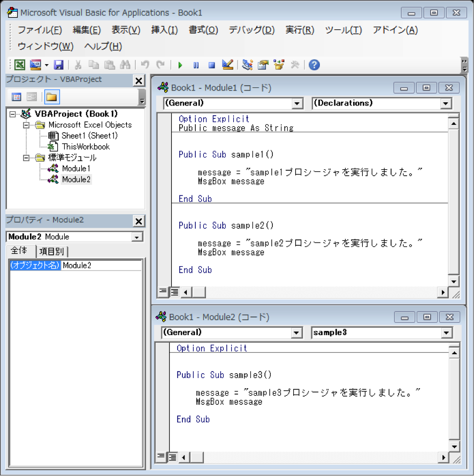Click View Object icon in Project panel
The image size is (474, 476).
point(32,97)
